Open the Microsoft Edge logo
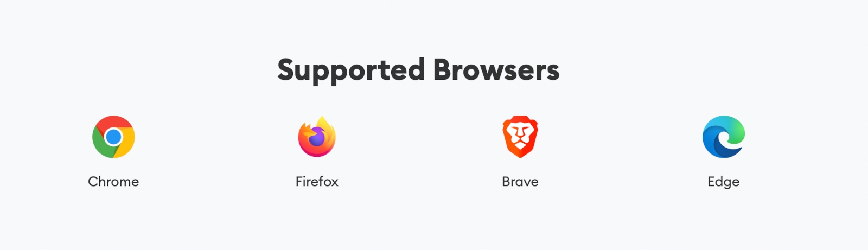Screen dimensions: 868x250 coord(724,137)
